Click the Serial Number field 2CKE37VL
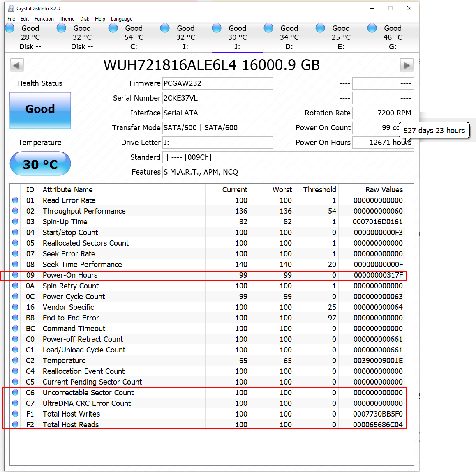The height and width of the screenshot is (472, 476). coord(218,98)
